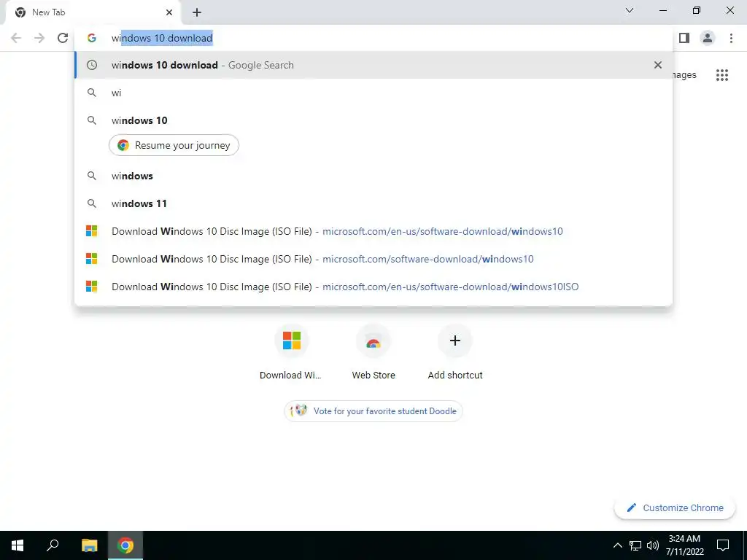The height and width of the screenshot is (560, 747).
Task: Open 'Vote for your favorite student Doodle'
Action: coord(373,411)
